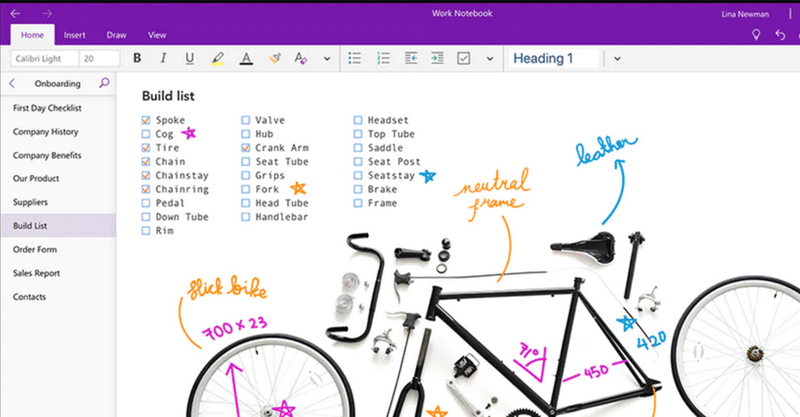Viewport: 800px width, 417px height.
Task: Click the Onboarding section title
Action: (x=58, y=83)
